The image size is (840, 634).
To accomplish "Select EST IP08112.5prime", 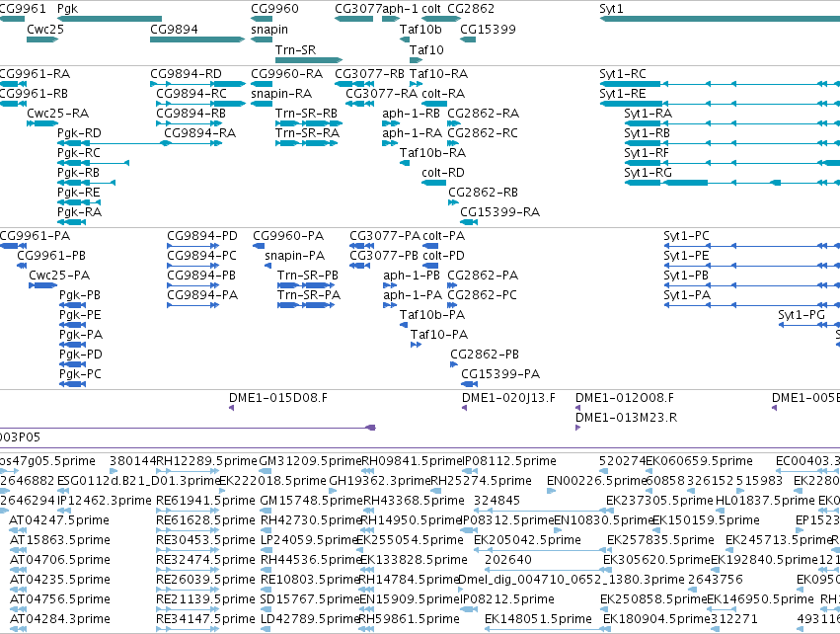I will 470,471.
